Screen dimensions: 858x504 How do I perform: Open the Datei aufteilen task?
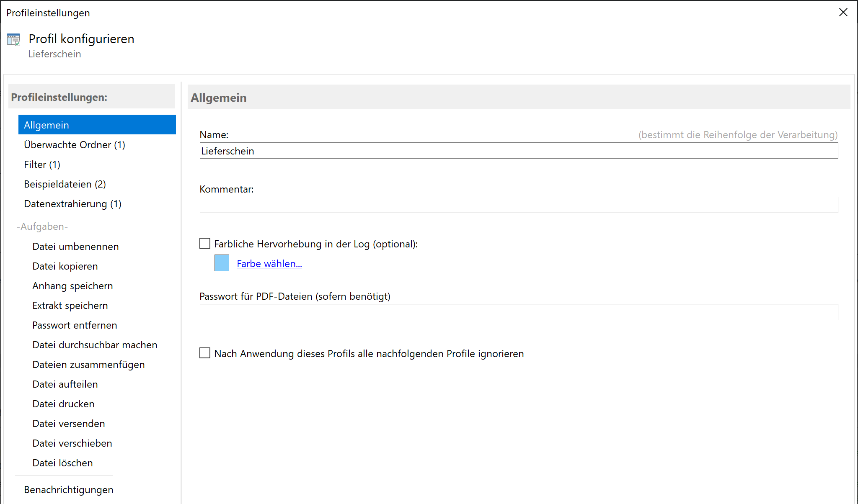(65, 384)
